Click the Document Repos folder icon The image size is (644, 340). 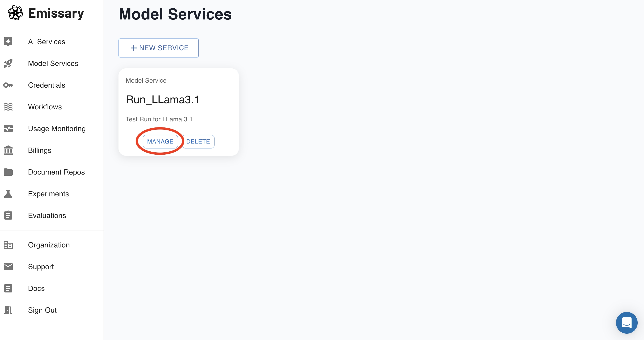[x=8, y=172]
